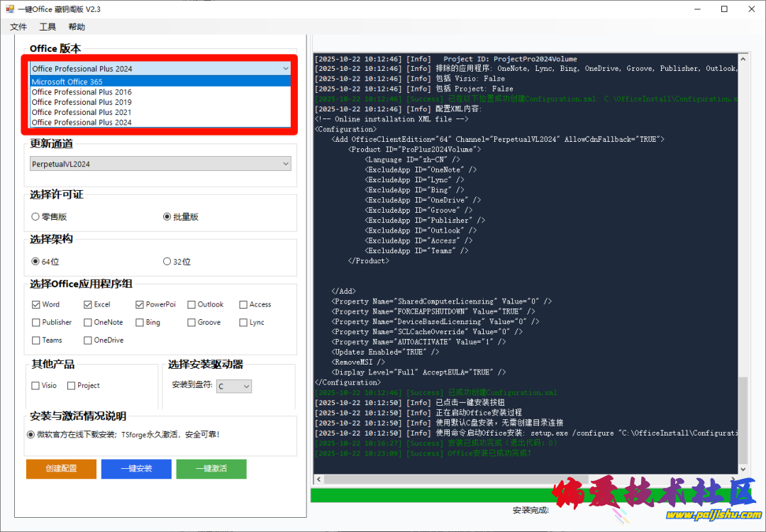Click the app icon in the title bar
Screen dimensions: 766x532
point(10,9)
